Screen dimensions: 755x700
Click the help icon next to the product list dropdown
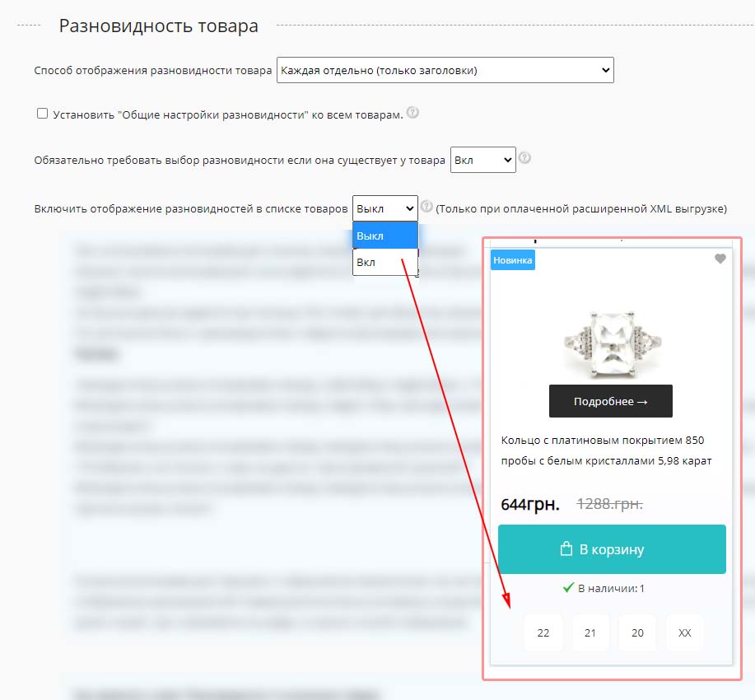click(x=426, y=207)
